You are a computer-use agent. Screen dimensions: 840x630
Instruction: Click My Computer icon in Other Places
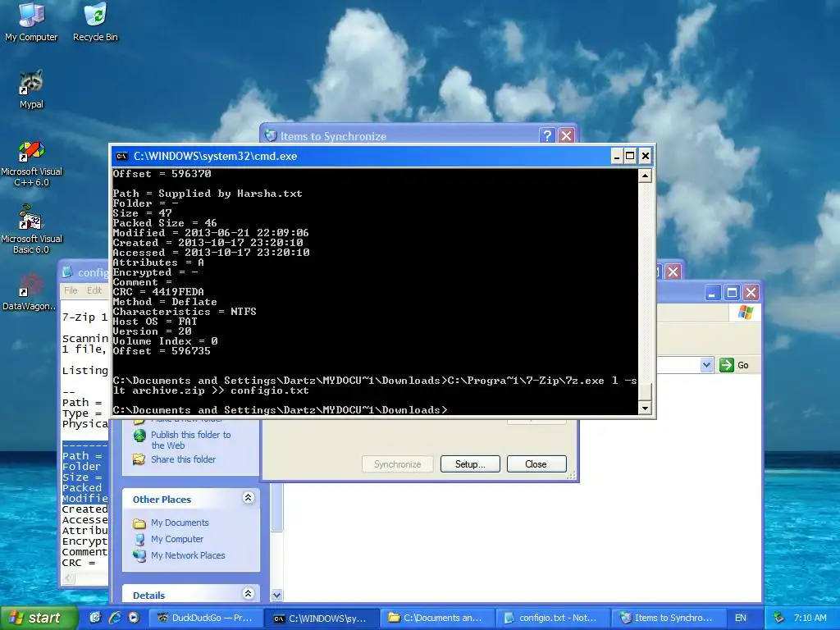[139, 539]
